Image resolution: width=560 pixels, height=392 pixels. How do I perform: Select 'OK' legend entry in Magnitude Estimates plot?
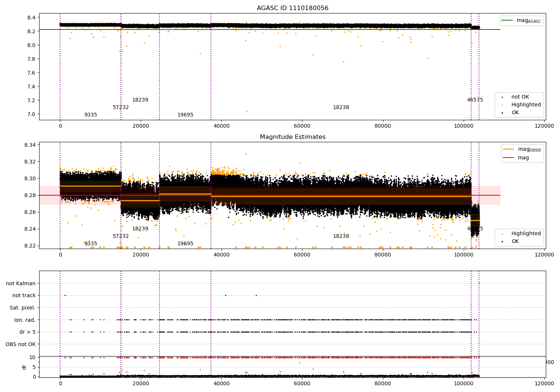(515, 242)
